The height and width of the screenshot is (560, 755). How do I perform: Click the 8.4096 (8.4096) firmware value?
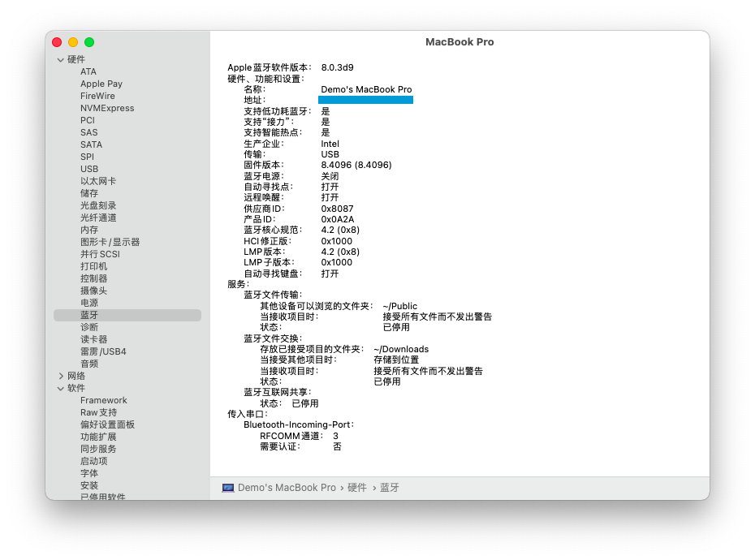(356, 165)
